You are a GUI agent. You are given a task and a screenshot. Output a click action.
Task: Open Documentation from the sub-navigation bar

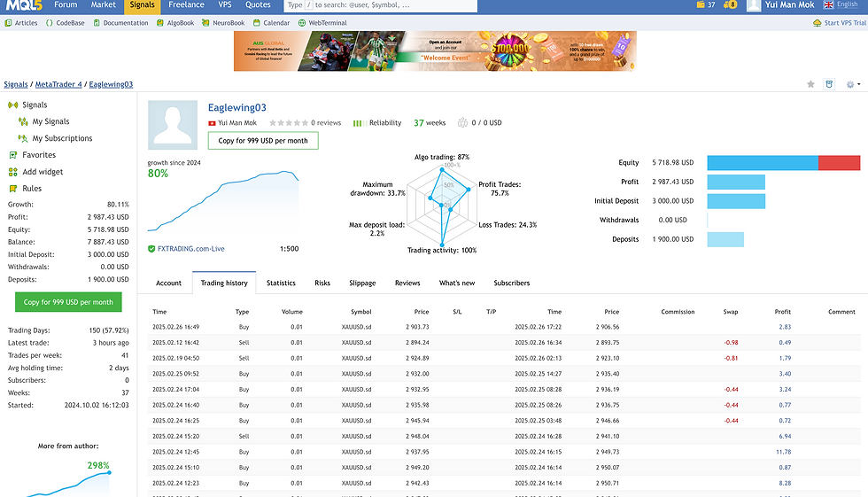(120, 23)
